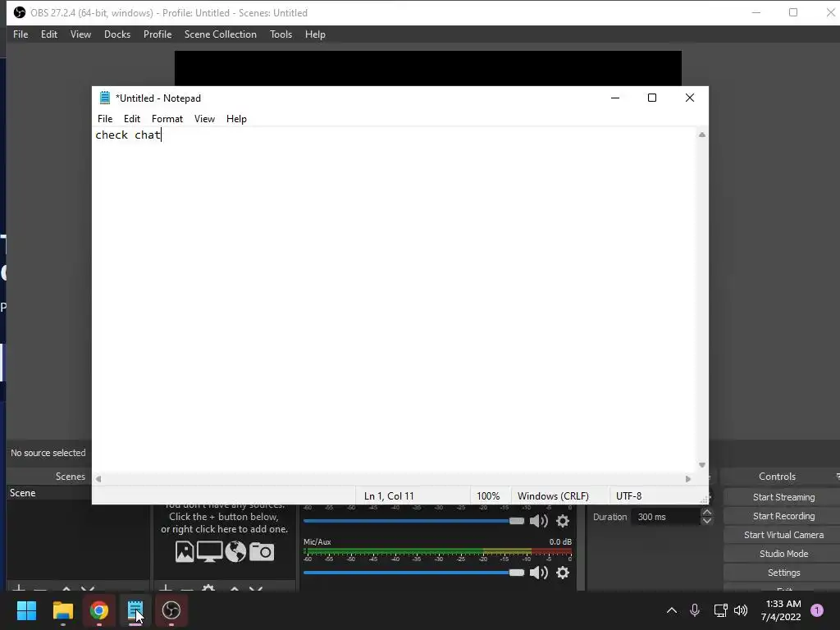Image resolution: width=840 pixels, height=630 pixels.
Task: Click Notepad taskbar icon
Action: click(x=135, y=610)
